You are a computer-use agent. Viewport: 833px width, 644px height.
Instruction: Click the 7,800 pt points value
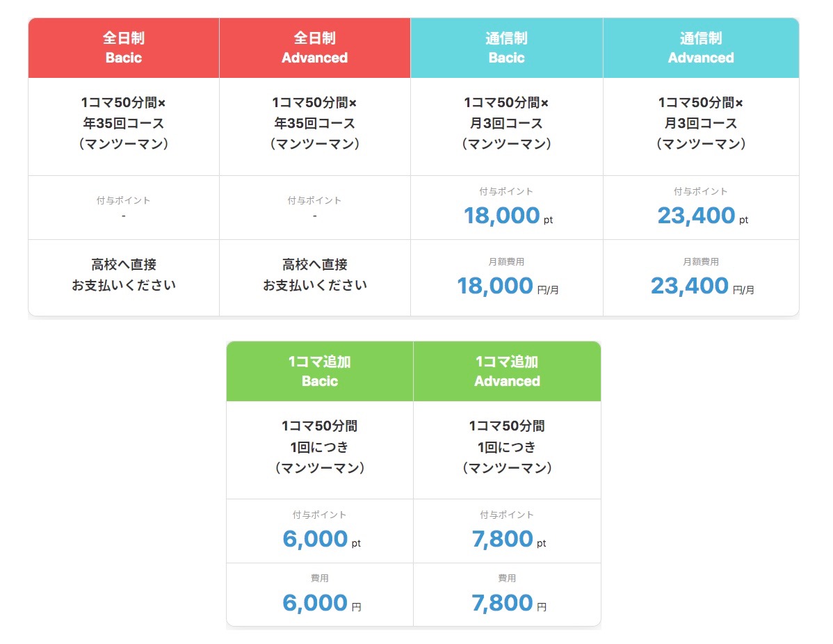[x=503, y=539]
